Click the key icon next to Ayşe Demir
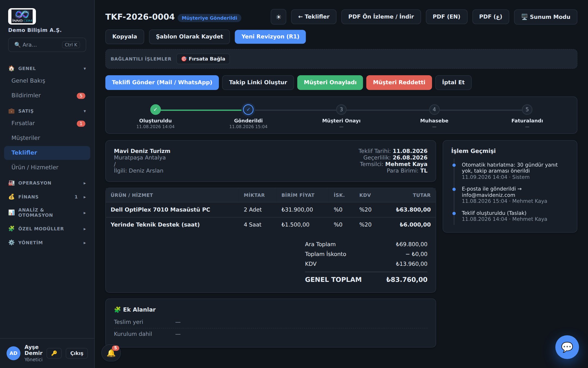This screenshot has width=588, height=368. (54, 353)
